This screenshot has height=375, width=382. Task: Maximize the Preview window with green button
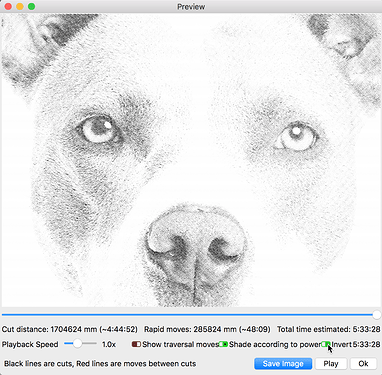pyautogui.click(x=32, y=6)
